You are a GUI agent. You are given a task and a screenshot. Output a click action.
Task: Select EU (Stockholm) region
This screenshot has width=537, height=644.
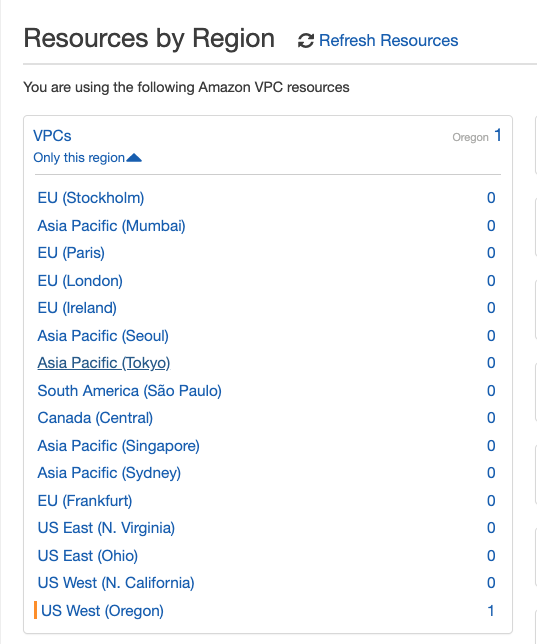[x=91, y=198]
